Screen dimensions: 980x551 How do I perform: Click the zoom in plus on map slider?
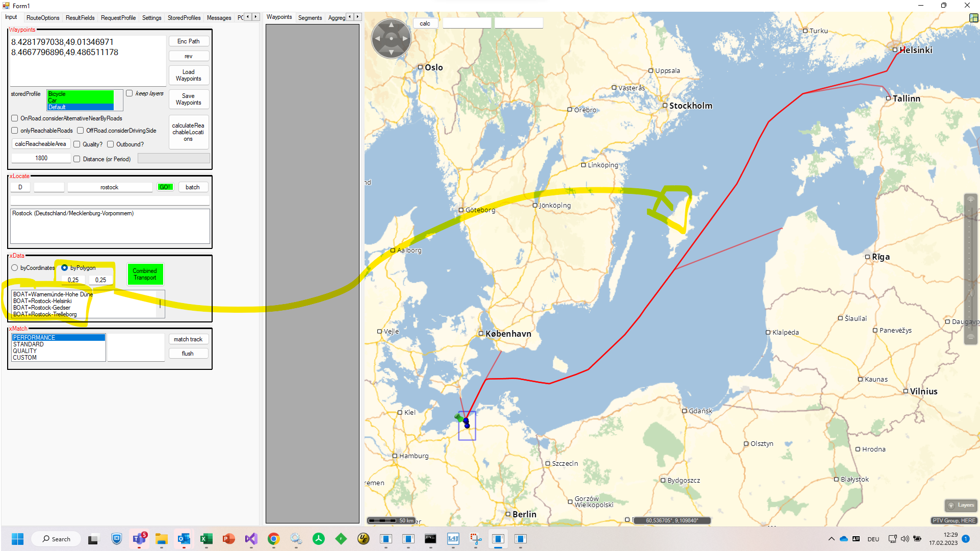point(971,200)
